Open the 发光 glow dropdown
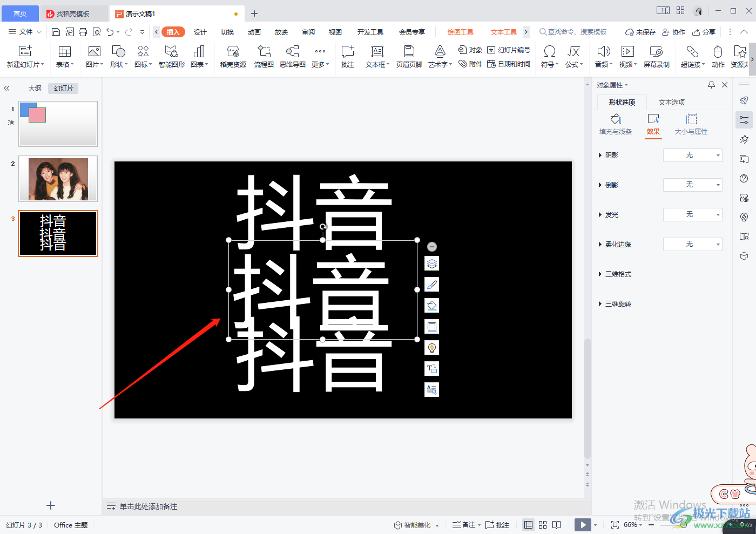 (692, 214)
